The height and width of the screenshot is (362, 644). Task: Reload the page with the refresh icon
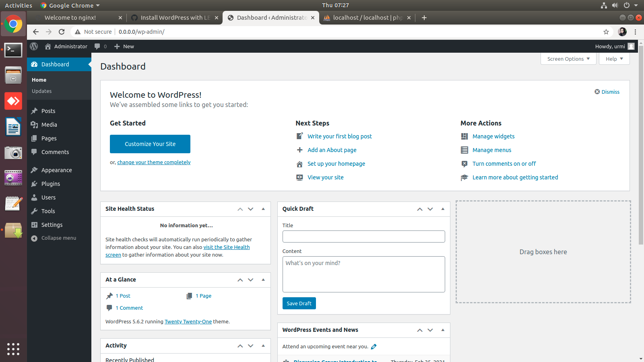(62, 32)
